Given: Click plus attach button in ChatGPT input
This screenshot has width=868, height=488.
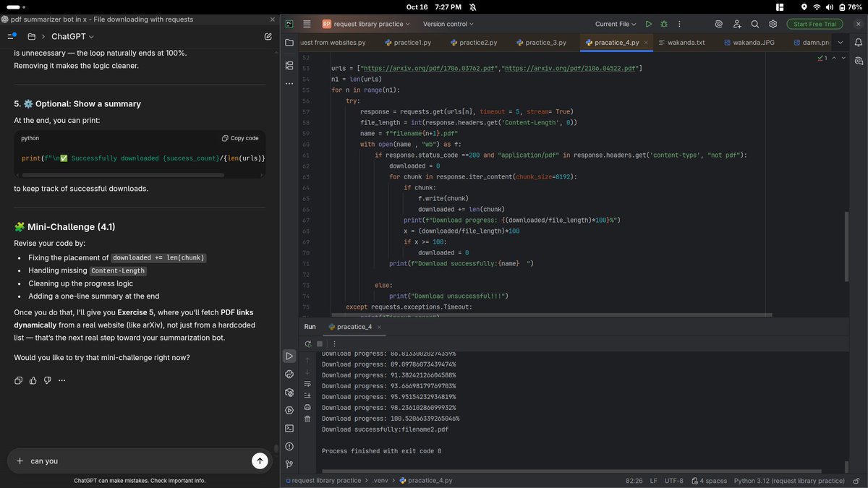Looking at the screenshot, I should [x=20, y=461].
